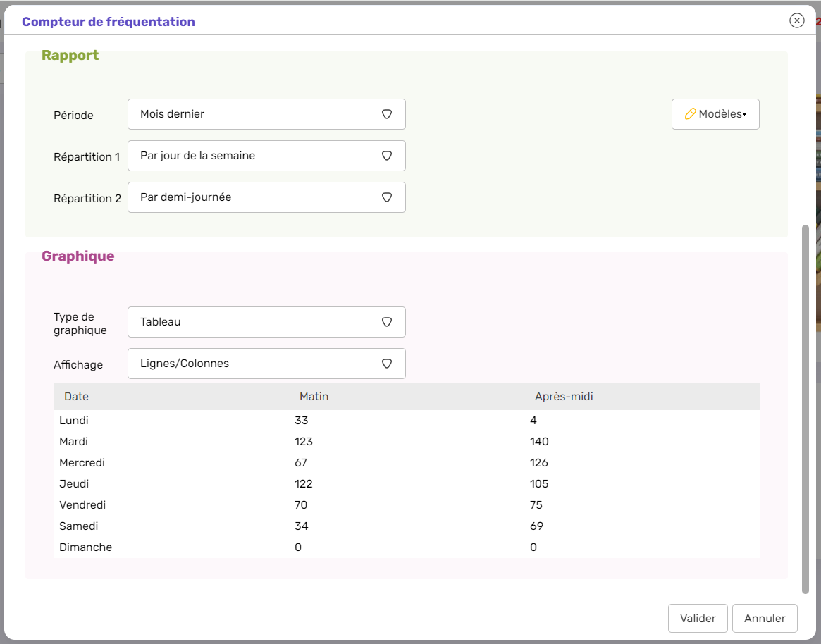
Task: Click the Répartition 2 dropdown arrow icon
Action: click(386, 197)
